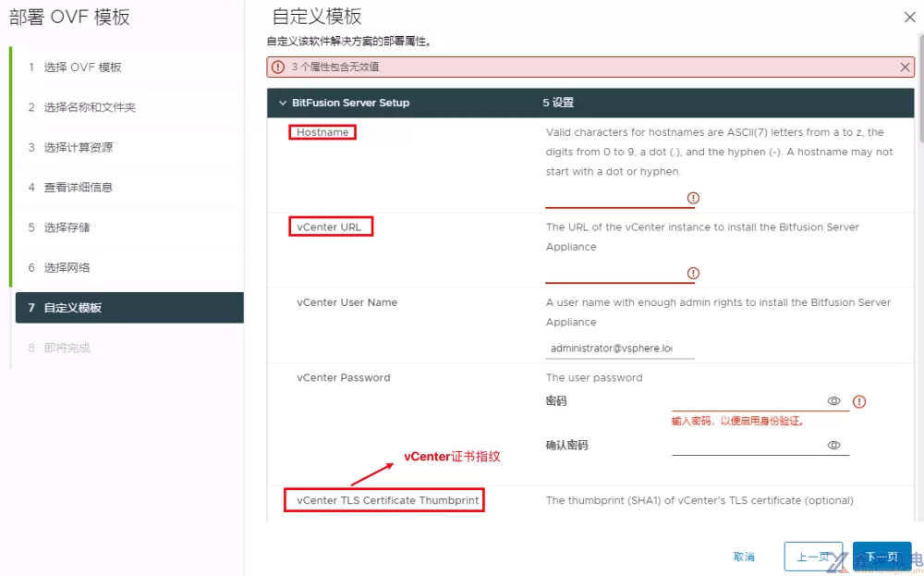
Task: Click the thumbprint (SHA1) description text
Action: click(x=699, y=500)
